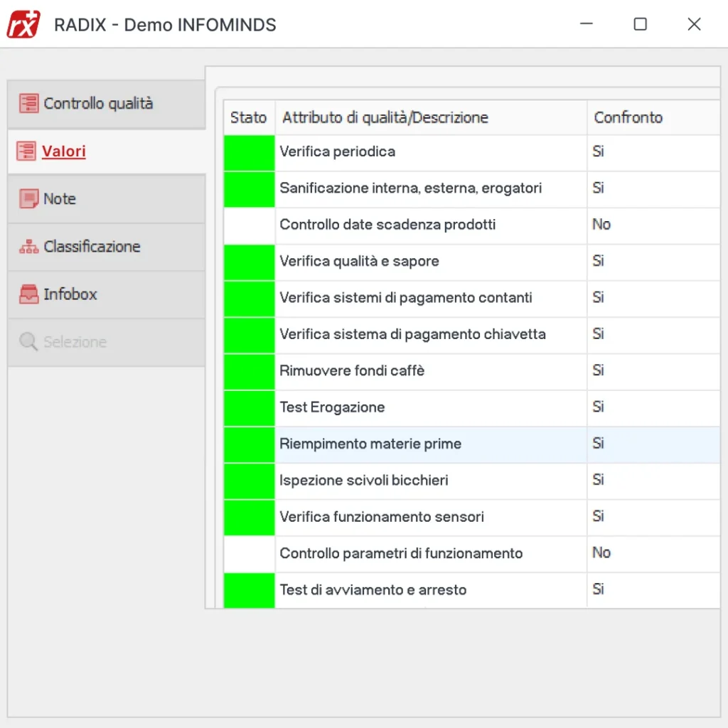
Task: Switch to the Note tab
Action: [x=60, y=198]
